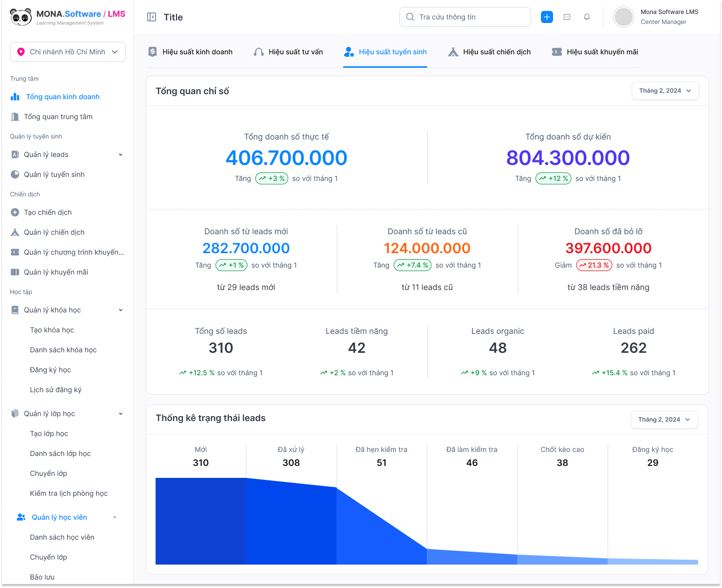Click the bar chart icon of Tổng quan kinh doanh
This screenshot has width=722, height=588.
pos(15,97)
